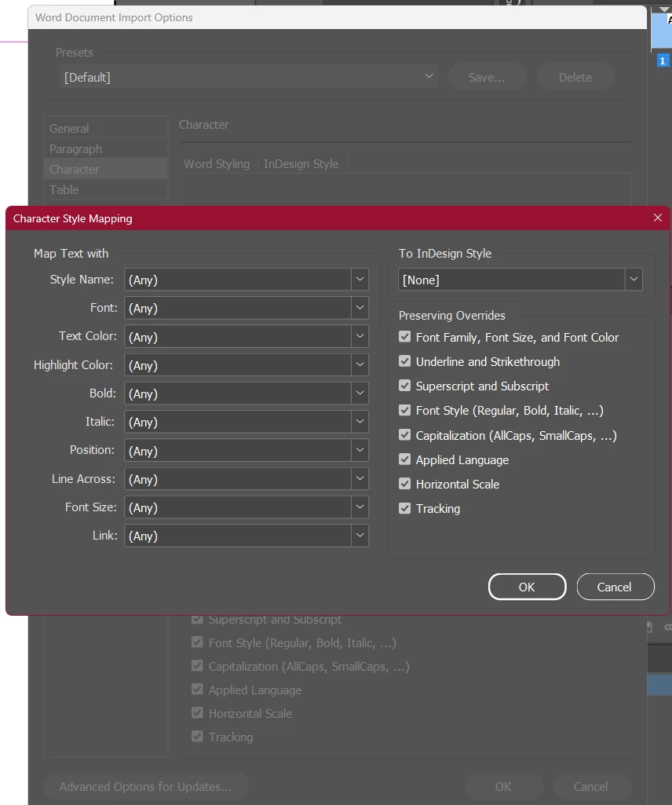Toggle Tracking checkbox in mapping dialog
The height and width of the screenshot is (805, 672).
(x=404, y=508)
